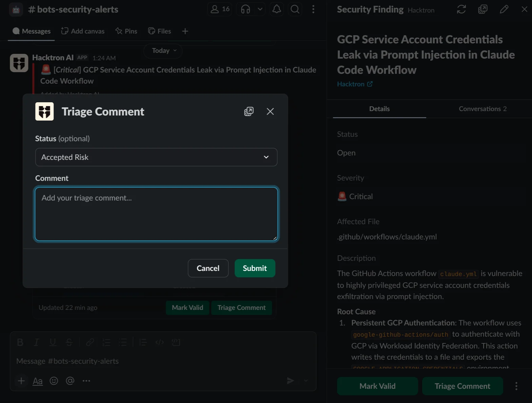Add a new tab with the plus icon
This screenshot has width=532, height=403.
click(x=185, y=31)
